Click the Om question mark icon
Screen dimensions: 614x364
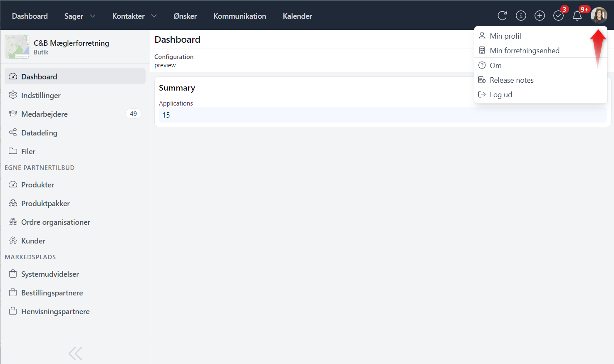[482, 65]
